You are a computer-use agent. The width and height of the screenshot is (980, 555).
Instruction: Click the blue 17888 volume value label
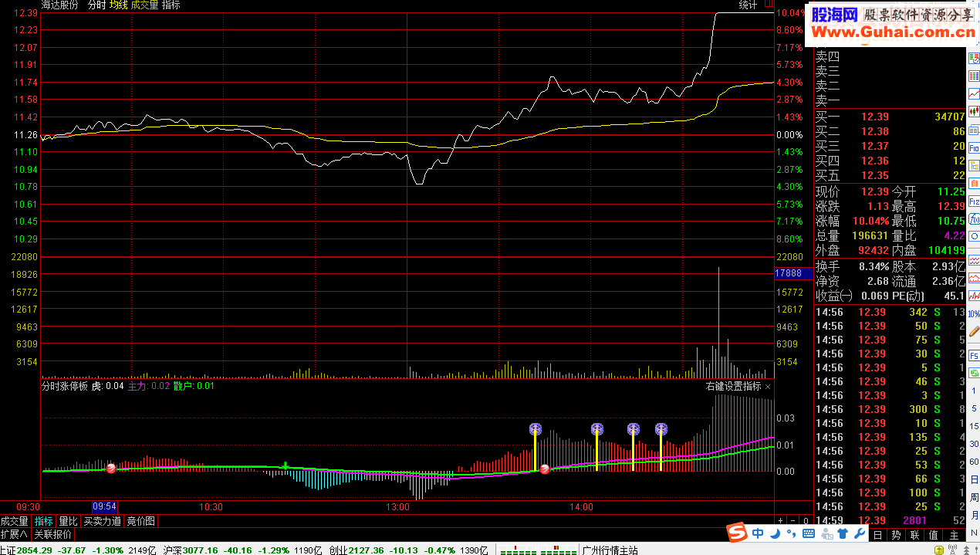tap(793, 273)
